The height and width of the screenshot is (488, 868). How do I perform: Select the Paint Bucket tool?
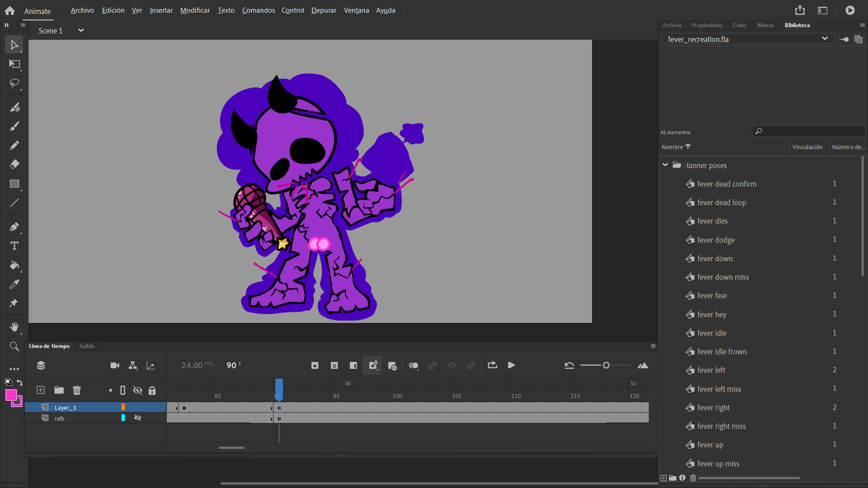[14, 265]
